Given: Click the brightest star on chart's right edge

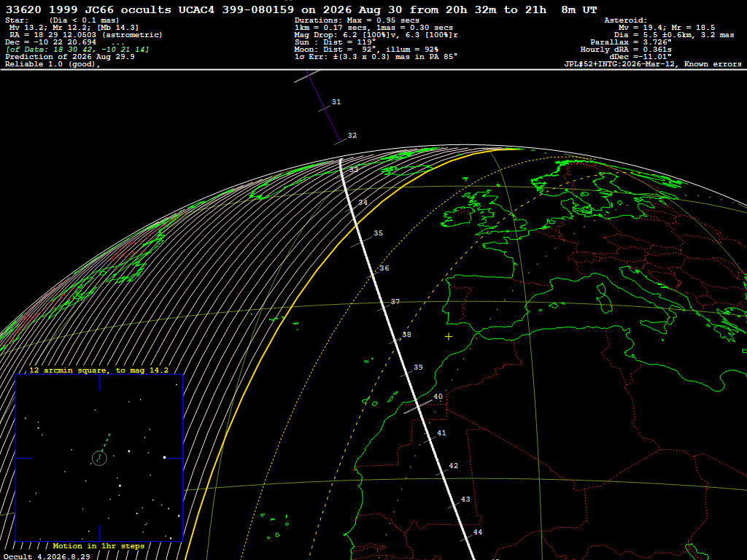Looking at the screenshot, I should point(164,457).
